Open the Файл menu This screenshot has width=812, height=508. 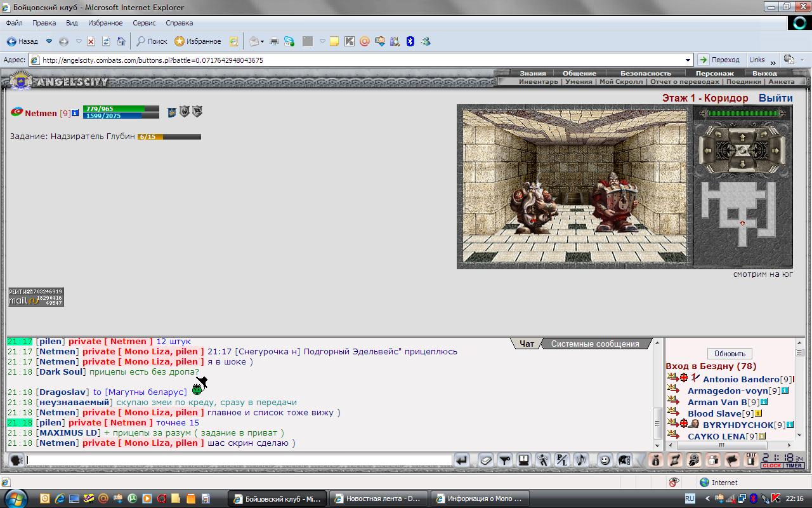(14, 23)
